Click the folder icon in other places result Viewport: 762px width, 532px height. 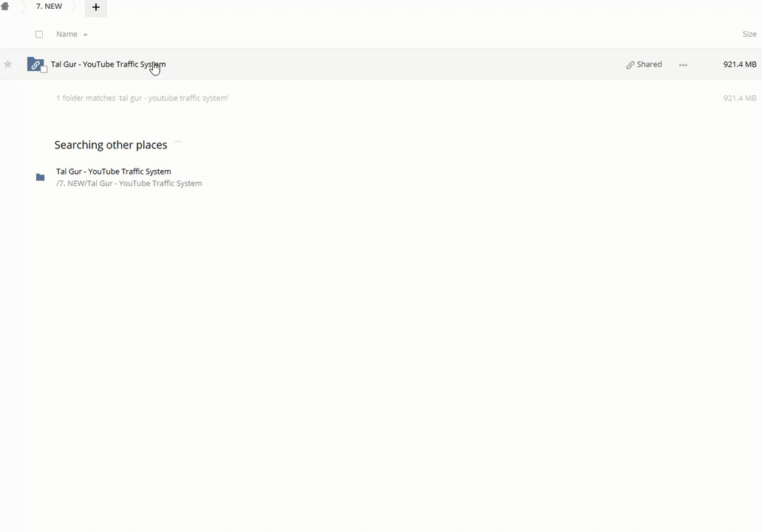click(41, 177)
